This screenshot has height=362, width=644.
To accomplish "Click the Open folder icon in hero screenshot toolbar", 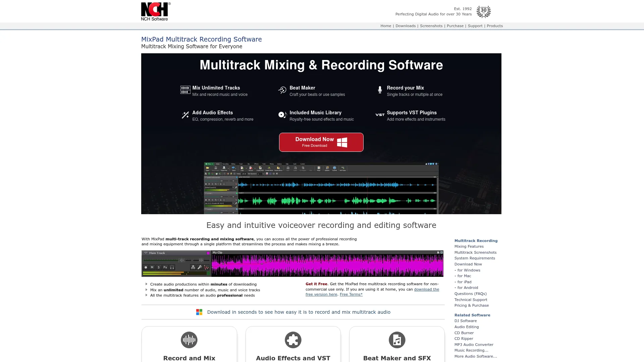I will point(208,168).
